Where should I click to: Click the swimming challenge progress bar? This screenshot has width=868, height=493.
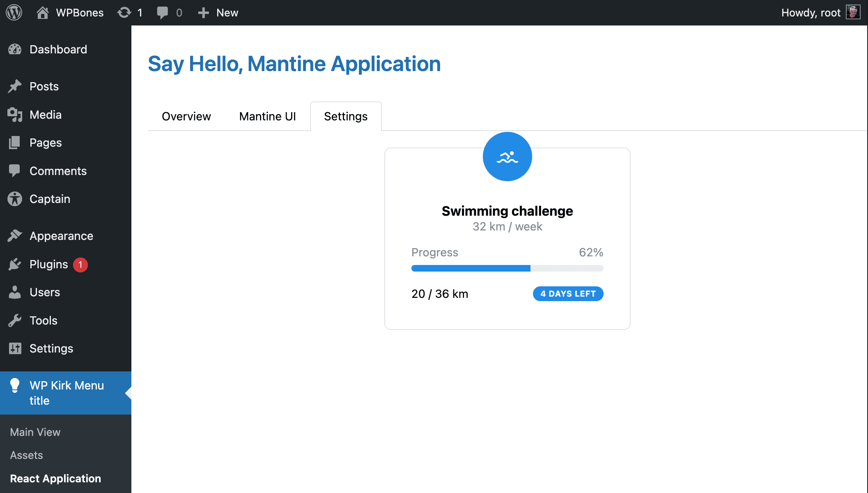point(507,268)
